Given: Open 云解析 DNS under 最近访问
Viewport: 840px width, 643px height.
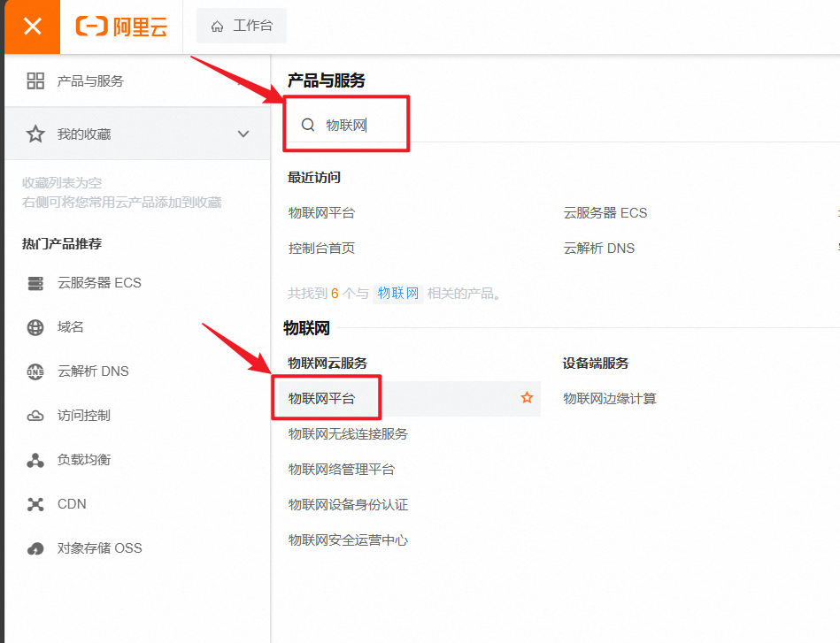Looking at the screenshot, I should click(599, 249).
